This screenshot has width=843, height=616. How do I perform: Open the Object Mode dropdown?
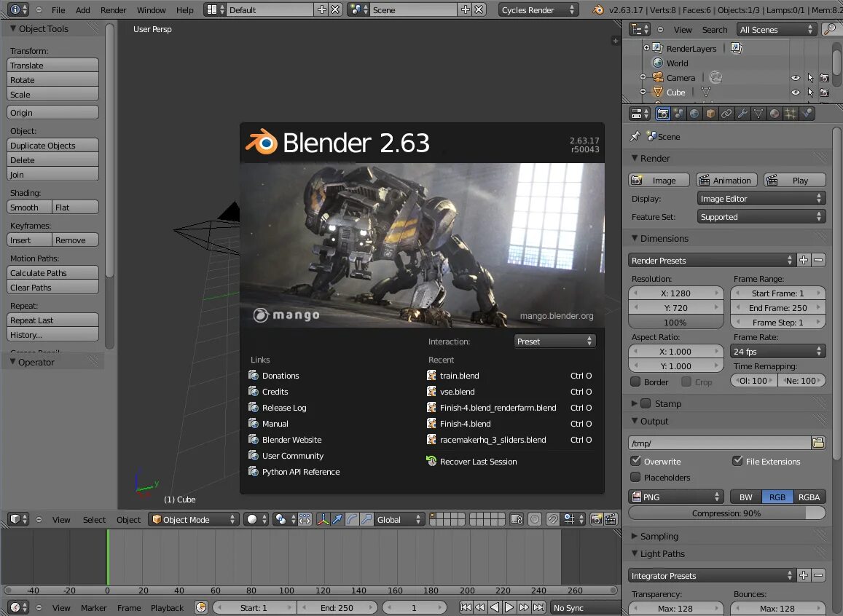(x=194, y=519)
